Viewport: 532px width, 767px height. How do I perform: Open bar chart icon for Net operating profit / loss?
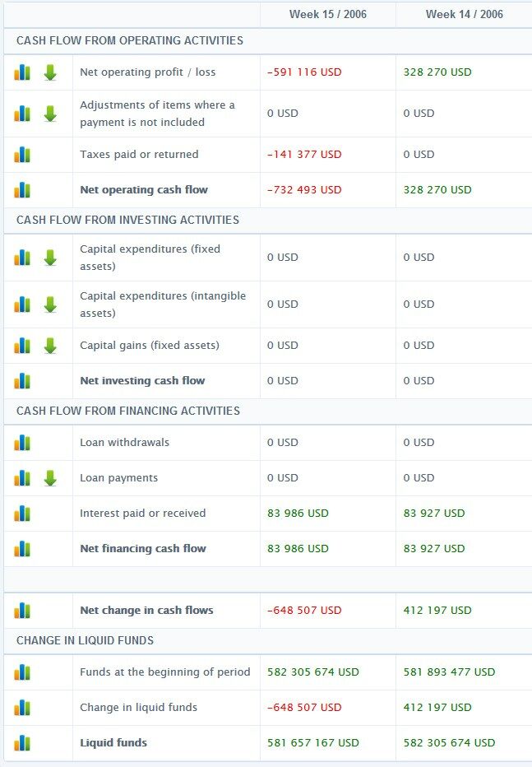tap(22, 72)
